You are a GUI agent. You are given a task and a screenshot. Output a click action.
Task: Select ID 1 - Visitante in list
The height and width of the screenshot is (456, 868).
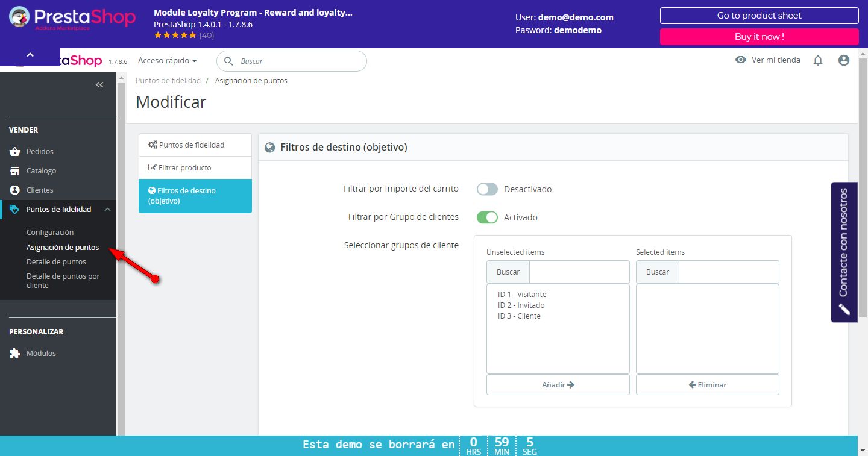[522, 295]
